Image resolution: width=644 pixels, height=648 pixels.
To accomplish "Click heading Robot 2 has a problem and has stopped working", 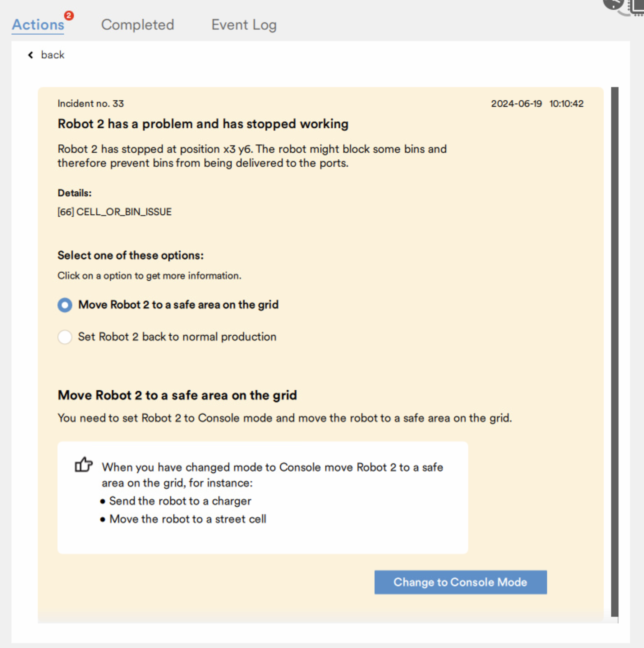I will 203,124.
